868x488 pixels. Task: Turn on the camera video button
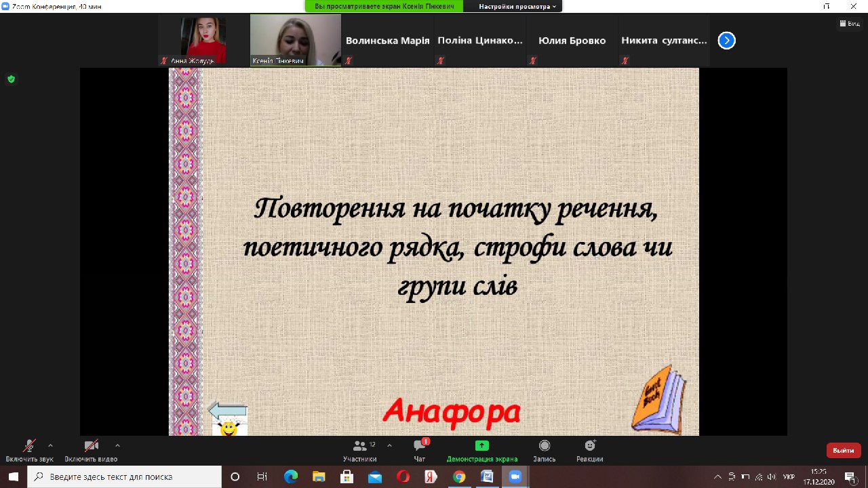[x=91, y=446]
